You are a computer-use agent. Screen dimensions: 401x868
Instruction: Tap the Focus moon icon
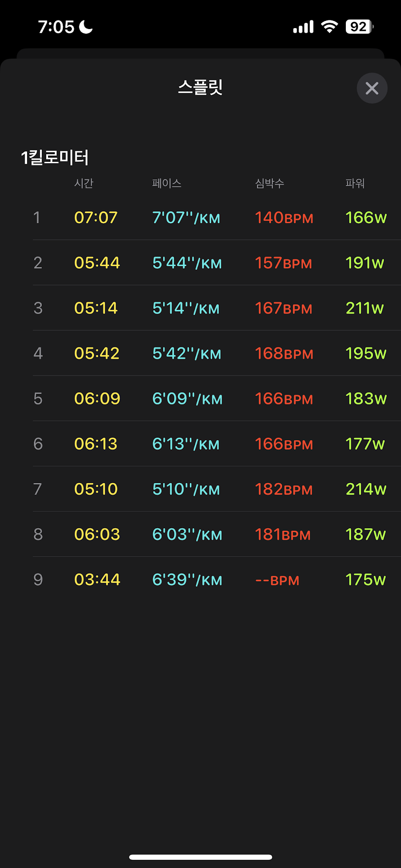pos(86,27)
